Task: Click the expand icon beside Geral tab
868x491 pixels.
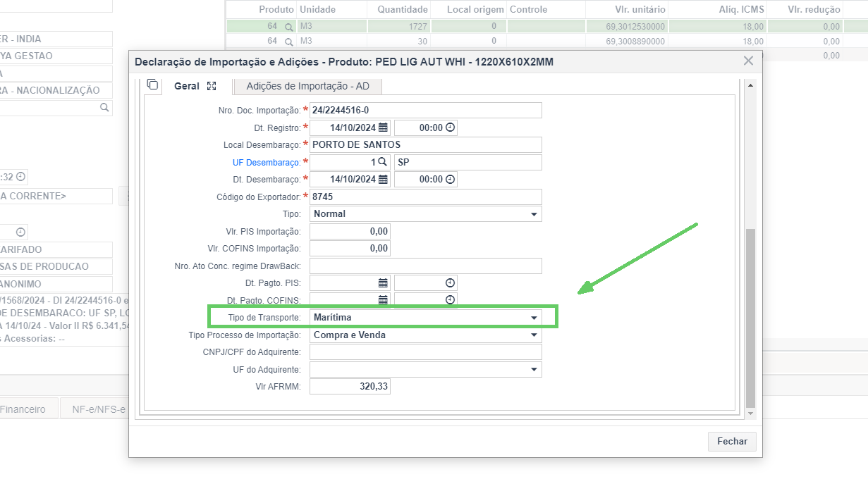Action: 212,86
